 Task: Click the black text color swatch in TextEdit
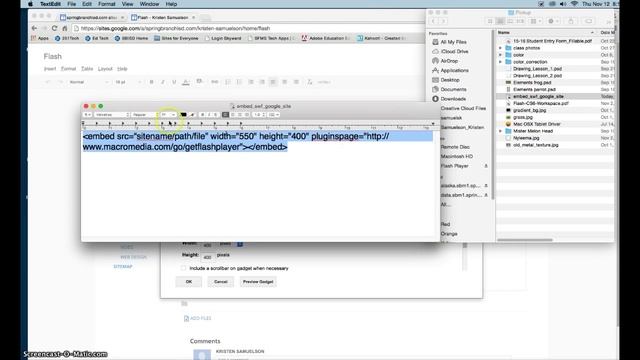pyautogui.click(x=183, y=115)
